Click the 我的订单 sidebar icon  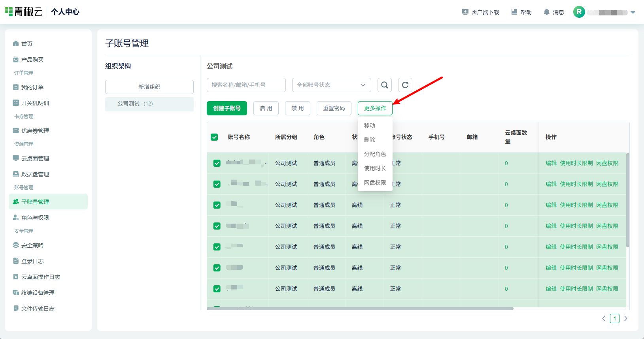click(x=16, y=87)
